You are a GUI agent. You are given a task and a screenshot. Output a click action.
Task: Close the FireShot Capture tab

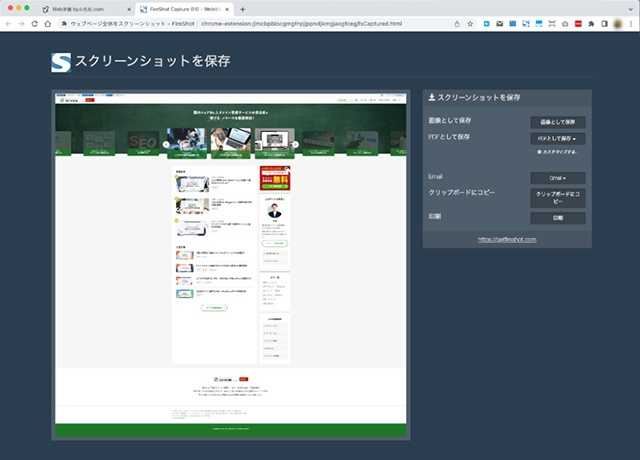click(x=227, y=9)
